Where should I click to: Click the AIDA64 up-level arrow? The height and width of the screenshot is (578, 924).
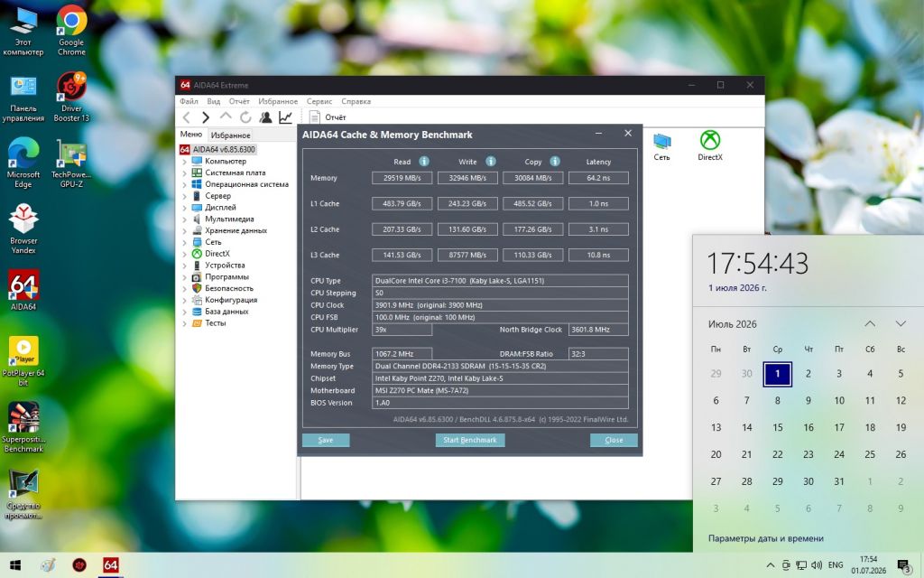pyautogui.click(x=225, y=117)
